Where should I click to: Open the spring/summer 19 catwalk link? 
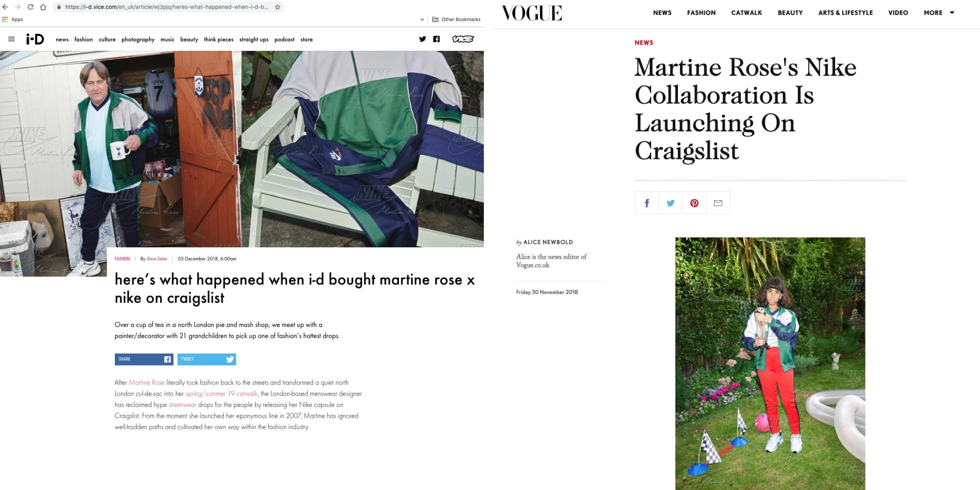tap(221, 394)
